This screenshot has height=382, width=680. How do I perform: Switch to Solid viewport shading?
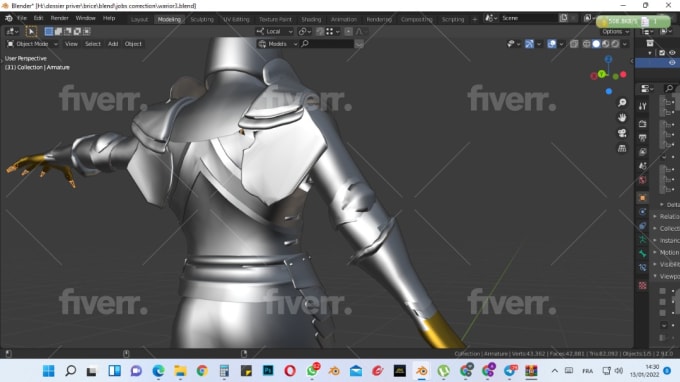[596, 44]
